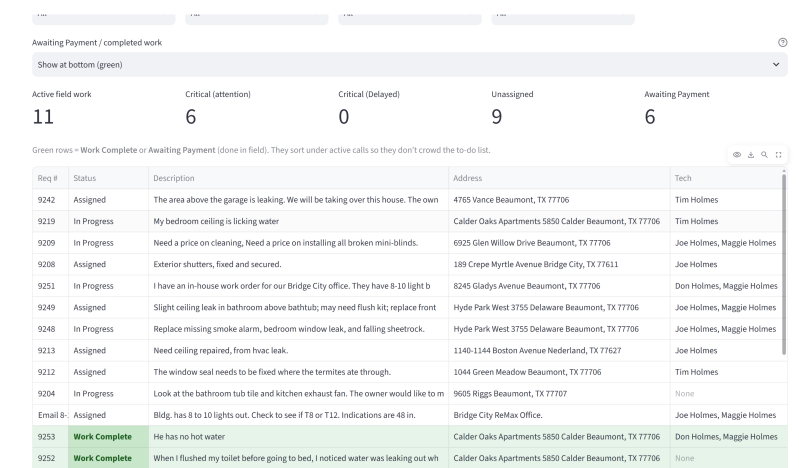The width and height of the screenshot is (799, 468).
Task: Click 'Need ceiling repaired, from hvac leak.' cell
Action: click(x=299, y=350)
